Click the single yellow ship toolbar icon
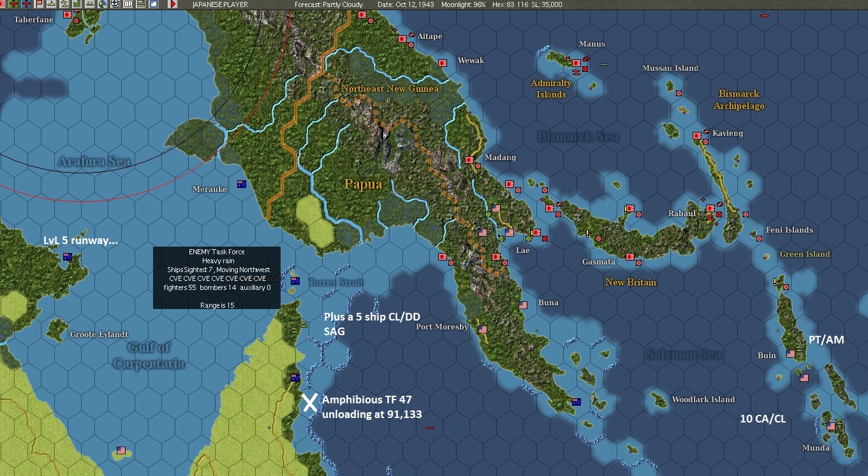 tap(51, 4)
